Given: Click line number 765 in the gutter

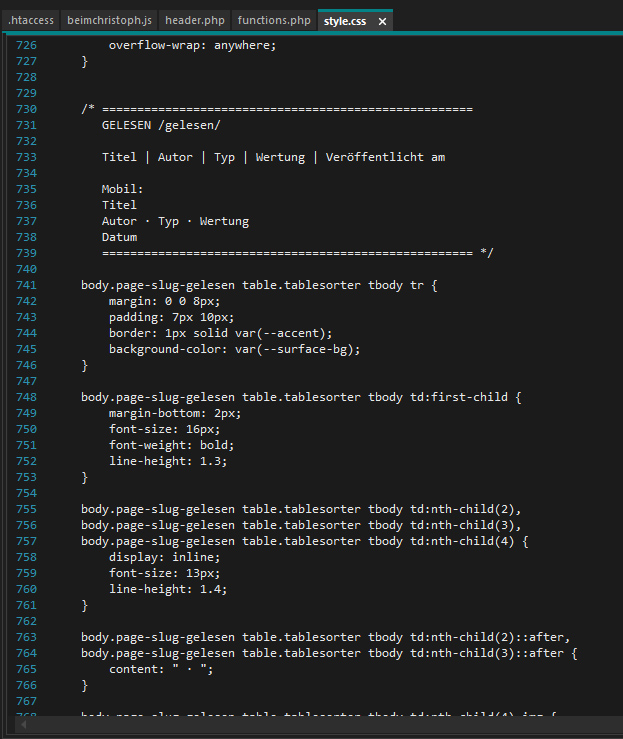Looking at the screenshot, I should pos(26,669).
